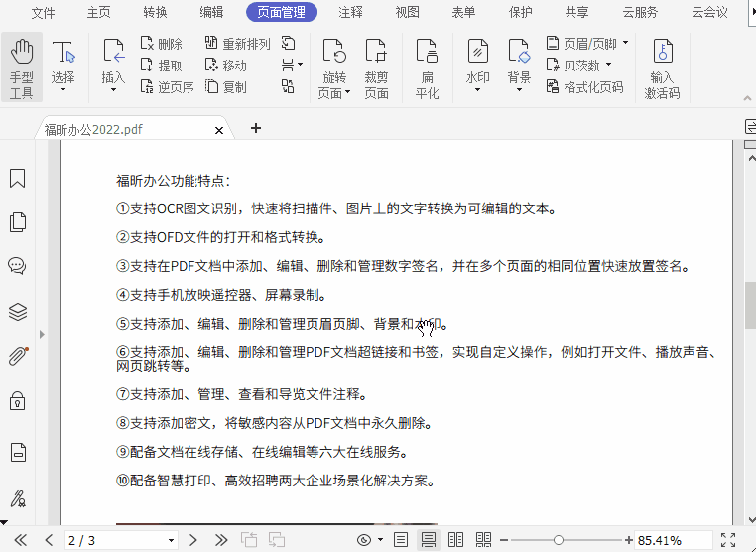This screenshot has height=552, width=756.
Task: Expand the 页眉/页脚 dropdown
Action: point(625,43)
